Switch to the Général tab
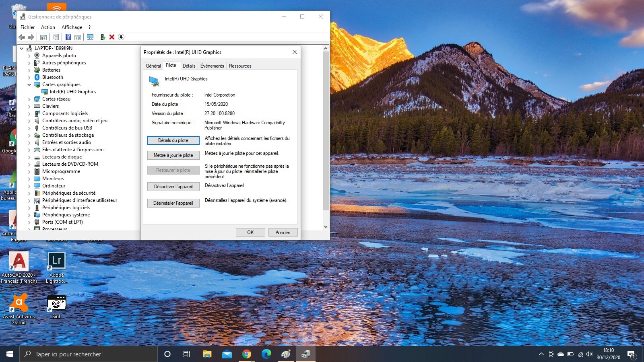 tap(153, 66)
